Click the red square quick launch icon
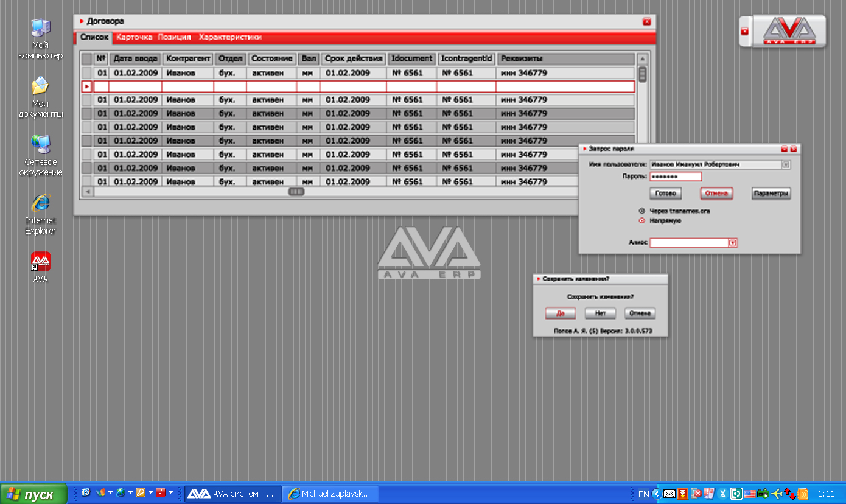 [x=161, y=493]
